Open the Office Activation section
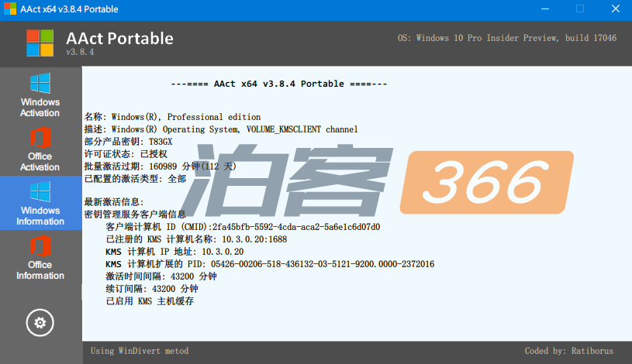This screenshot has width=632, height=364. [x=40, y=149]
